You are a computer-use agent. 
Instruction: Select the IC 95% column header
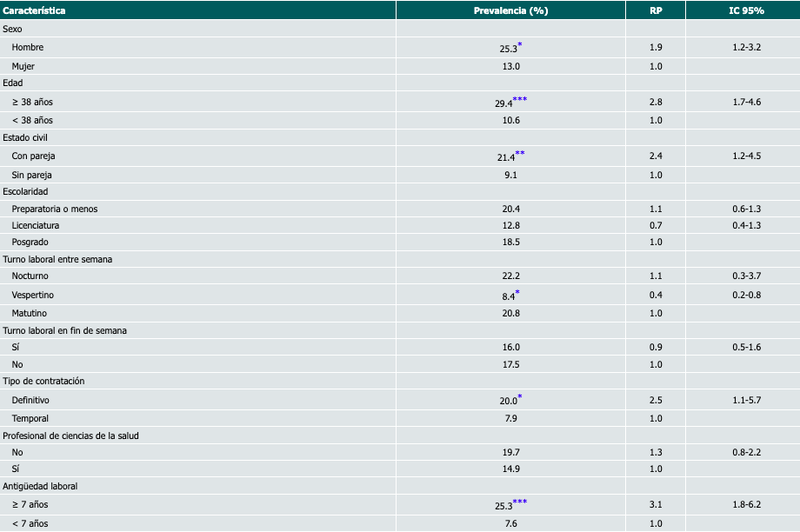click(x=746, y=10)
